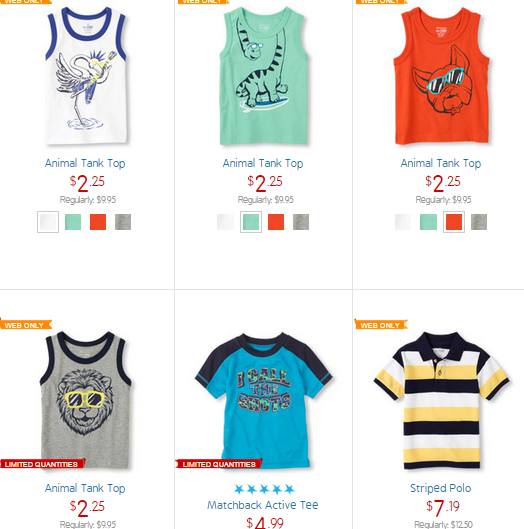Select mint green swatch under flamingo tank top
Viewport: 524px width, 529px height.
tap(73, 222)
